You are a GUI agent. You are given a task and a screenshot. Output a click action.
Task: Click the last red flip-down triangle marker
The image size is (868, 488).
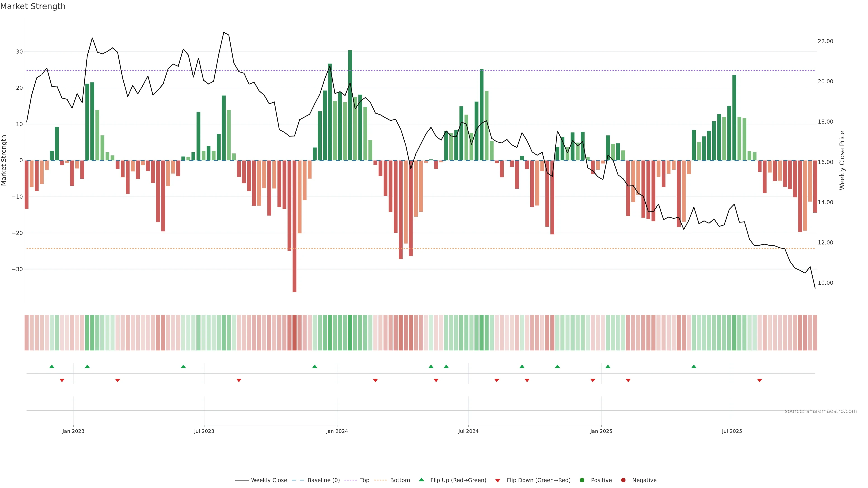coord(759,380)
